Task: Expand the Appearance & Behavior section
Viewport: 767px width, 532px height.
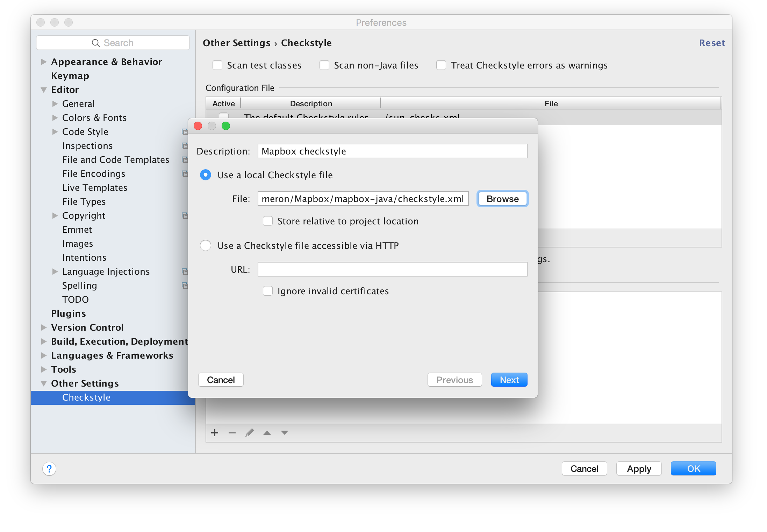Action: click(x=44, y=62)
